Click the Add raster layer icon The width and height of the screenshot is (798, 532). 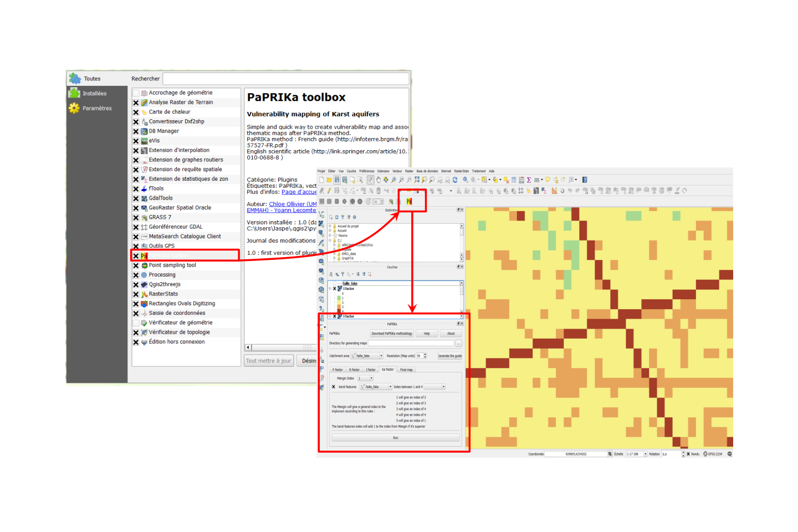click(321, 224)
